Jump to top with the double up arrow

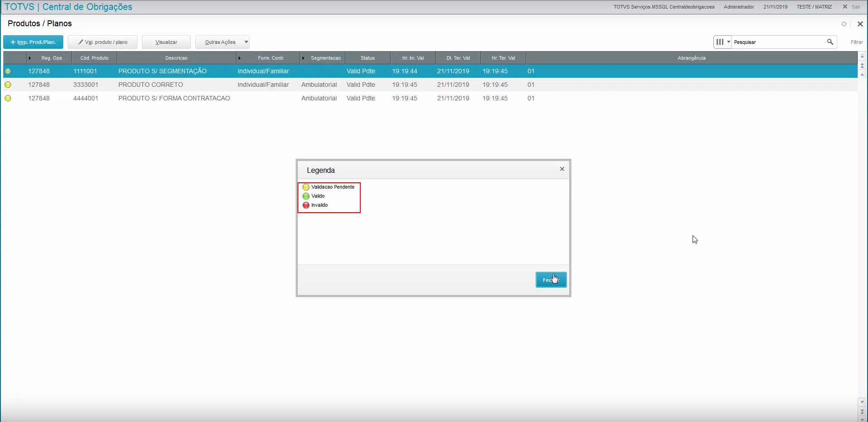[x=862, y=66]
